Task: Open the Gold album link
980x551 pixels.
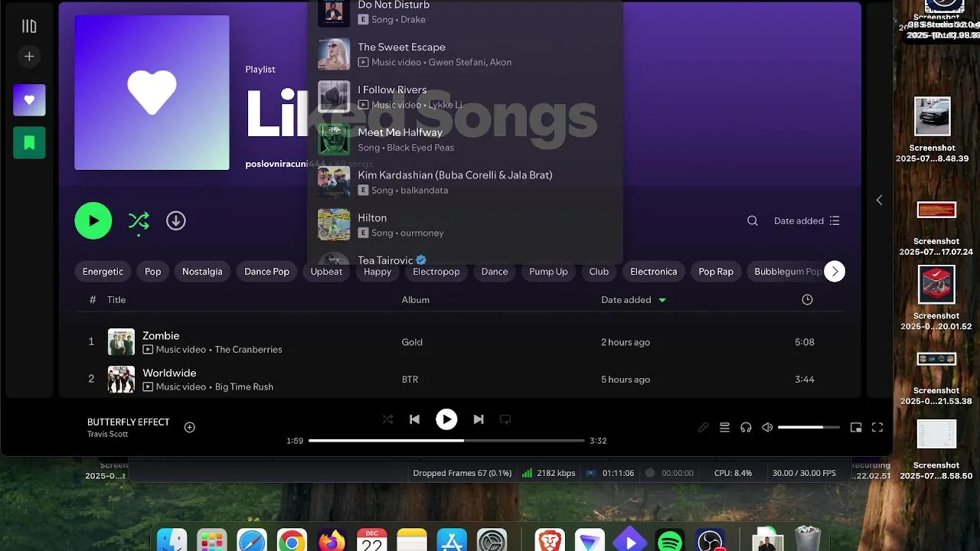Action: 412,342
